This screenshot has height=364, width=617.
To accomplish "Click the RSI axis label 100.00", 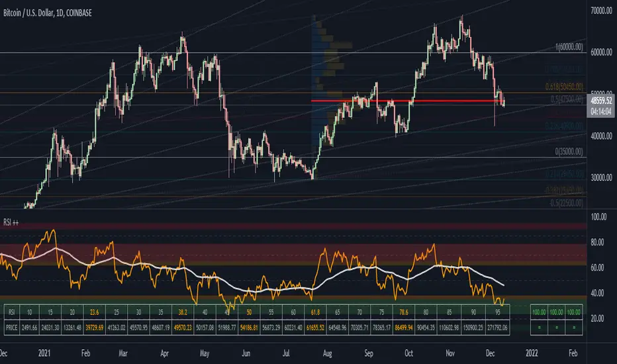I will pos(598,217).
